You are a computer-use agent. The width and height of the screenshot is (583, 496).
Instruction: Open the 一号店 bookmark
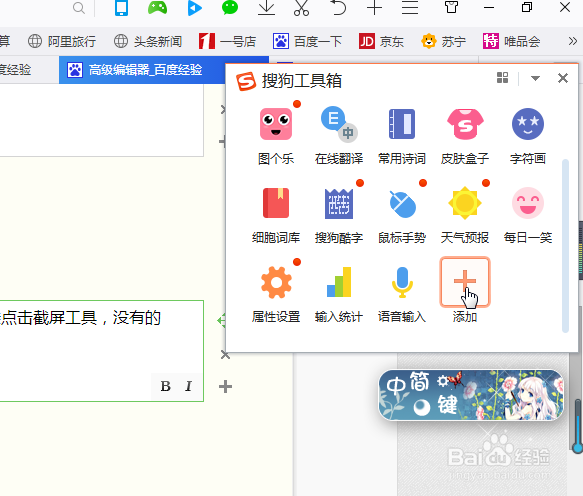coord(227,41)
